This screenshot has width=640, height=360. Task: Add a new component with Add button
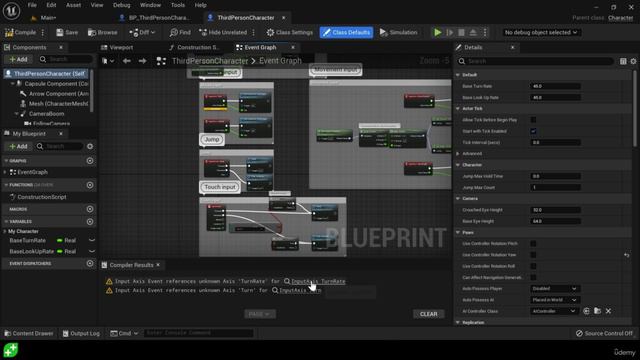[x=18, y=60]
